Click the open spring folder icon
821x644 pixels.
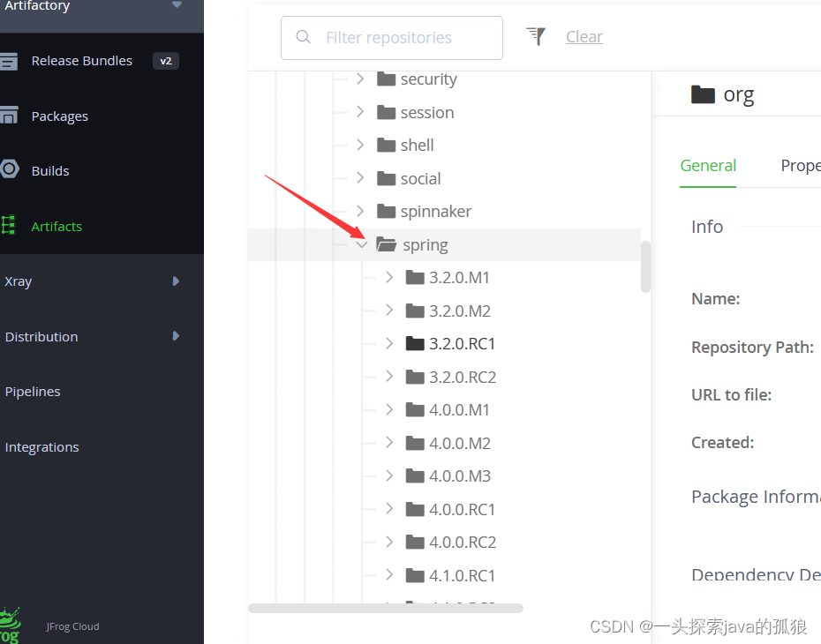[x=387, y=244]
